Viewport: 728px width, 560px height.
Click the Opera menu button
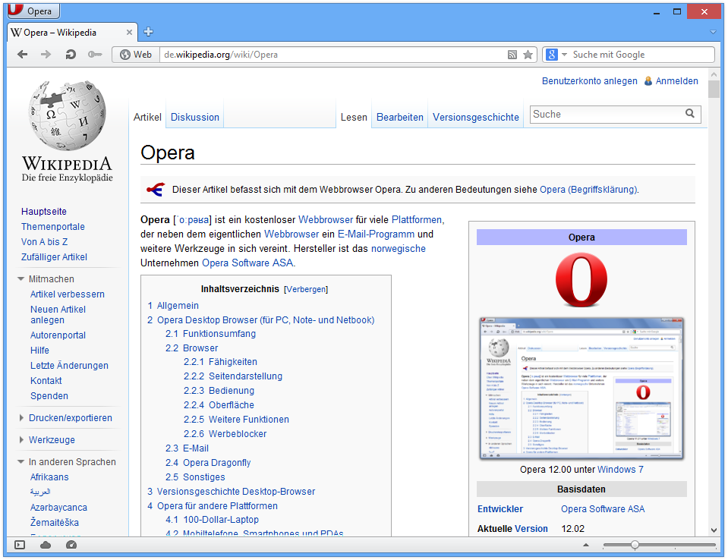(x=33, y=11)
